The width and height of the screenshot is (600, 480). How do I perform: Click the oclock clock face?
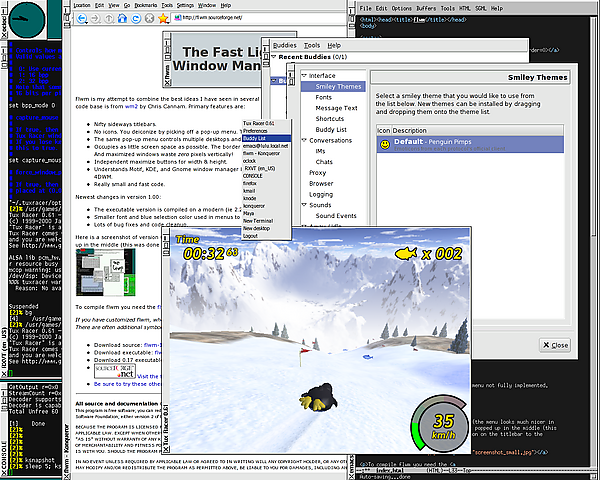point(27,19)
